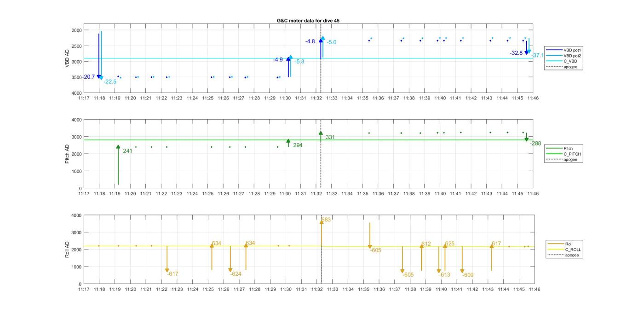Click the '625' roll data label
Viewport: 644px width, 319px height.
click(449, 244)
